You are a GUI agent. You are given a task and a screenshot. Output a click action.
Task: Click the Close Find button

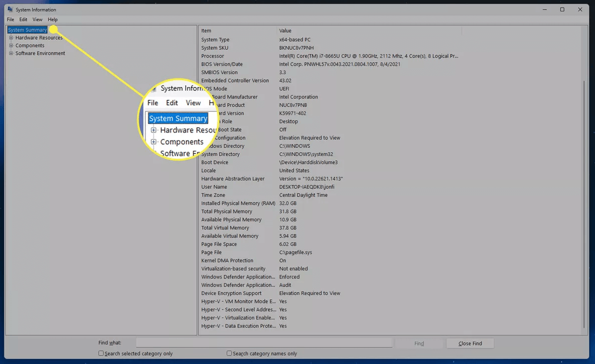[x=470, y=343]
